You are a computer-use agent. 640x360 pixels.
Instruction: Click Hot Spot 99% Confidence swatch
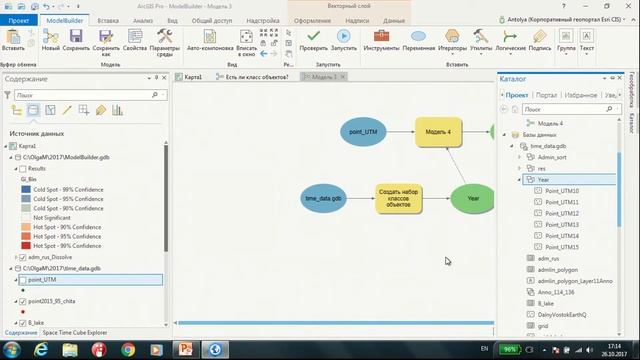[x=26, y=246]
